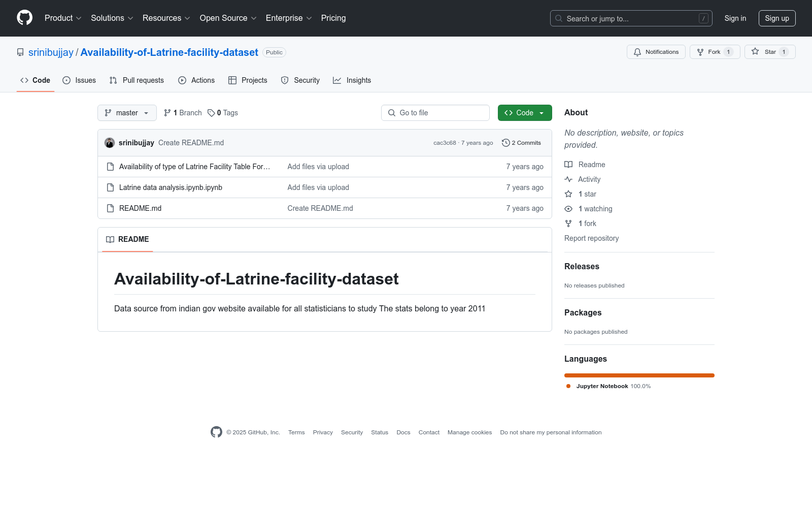View the 0 Tags list
Viewport: 812px width, 508px height.
(223, 113)
